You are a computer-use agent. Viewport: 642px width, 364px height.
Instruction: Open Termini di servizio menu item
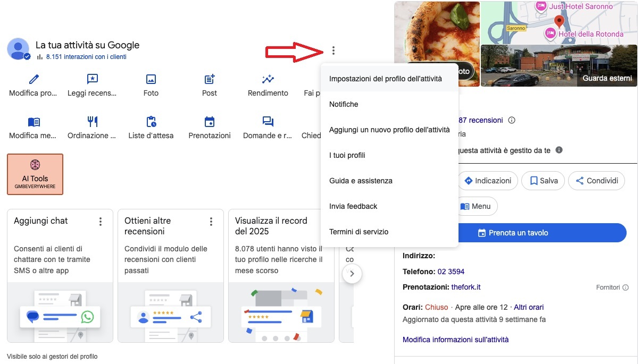tap(389, 232)
